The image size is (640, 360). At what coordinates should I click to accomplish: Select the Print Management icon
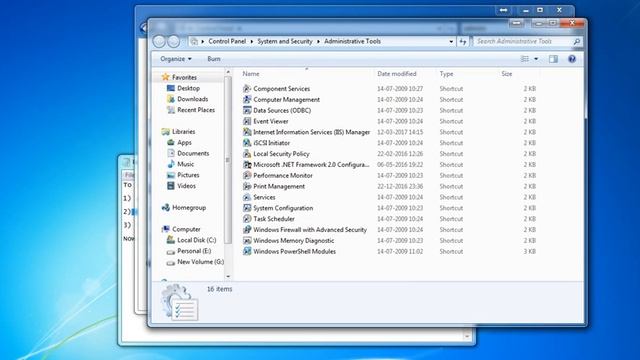click(x=247, y=186)
